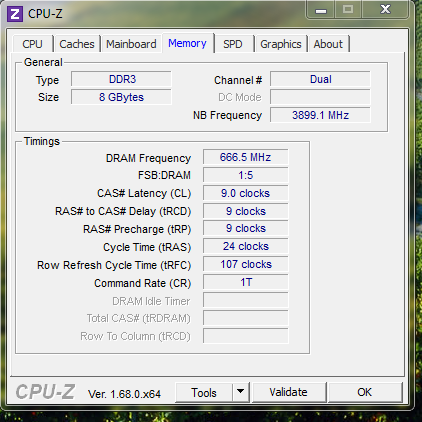The width and height of the screenshot is (422, 422).
Task: Click the Tools button
Action: (204, 392)
